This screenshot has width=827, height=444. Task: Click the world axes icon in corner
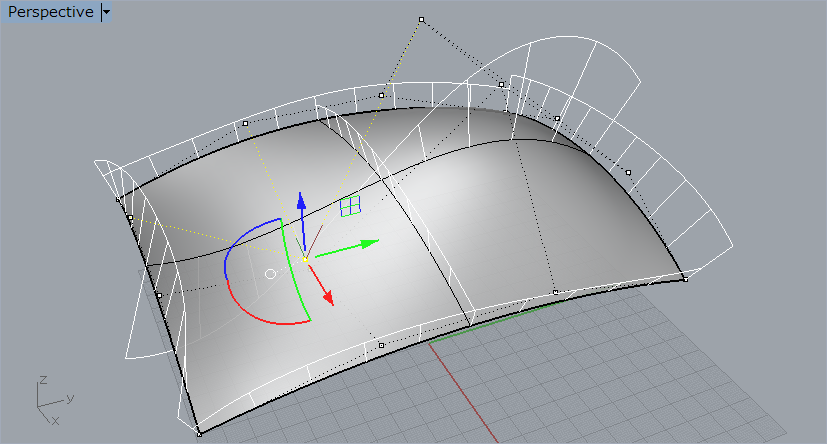click(54, 401)
